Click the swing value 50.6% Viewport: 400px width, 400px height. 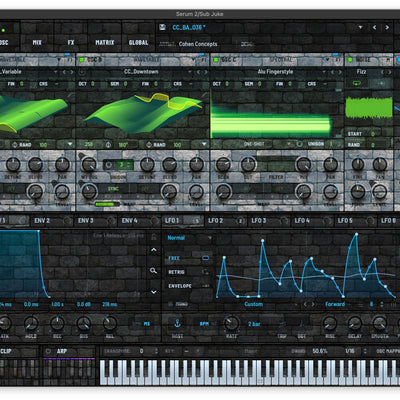coord(320,351)
